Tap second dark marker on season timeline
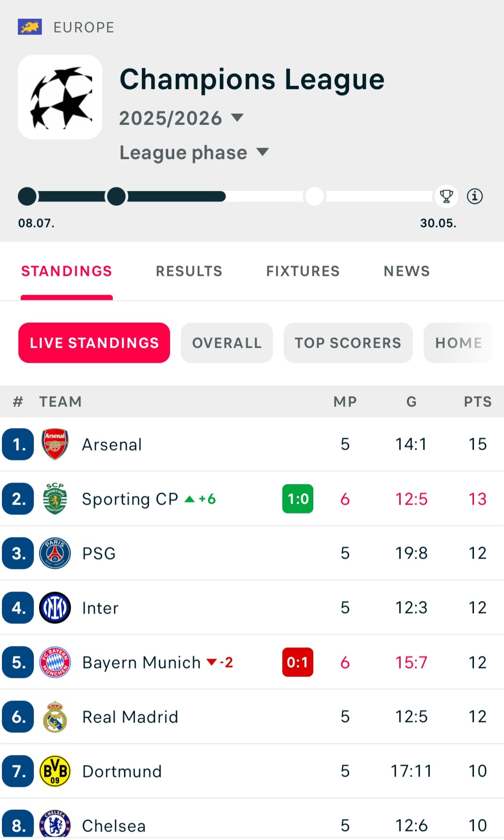Image resolution: width=504 pixels, height=840 pixels. coord(116,196)
